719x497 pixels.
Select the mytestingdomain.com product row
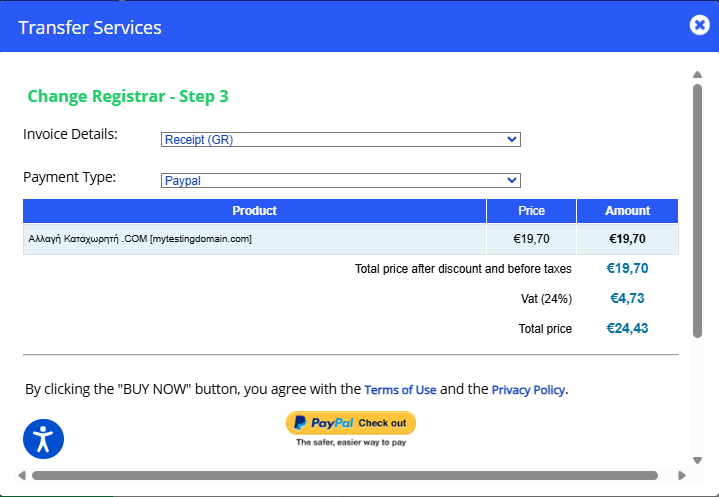pyautogui.click(x=254, y=239)
